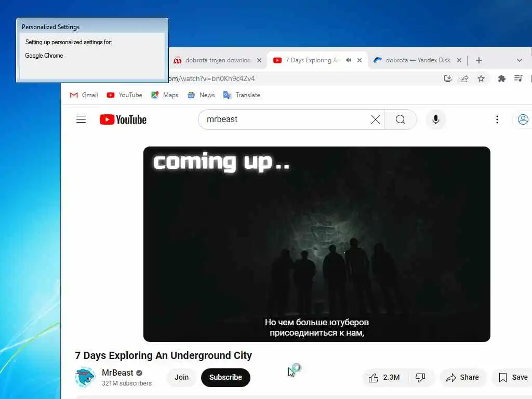The height and width of the screenshot is (399, 532).
Task: Close the dobrota trojan download tab
Action: tap(259, 60)
